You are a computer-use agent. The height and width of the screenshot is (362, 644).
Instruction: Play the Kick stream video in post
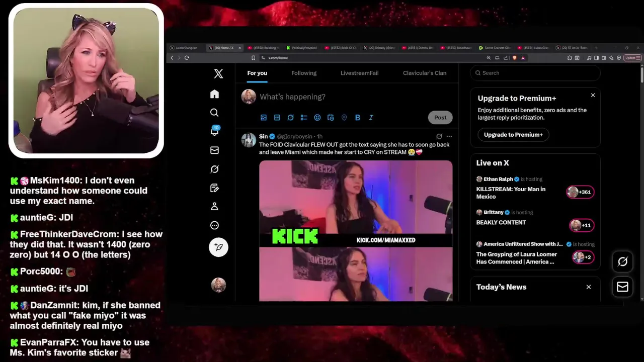(356, 231)
